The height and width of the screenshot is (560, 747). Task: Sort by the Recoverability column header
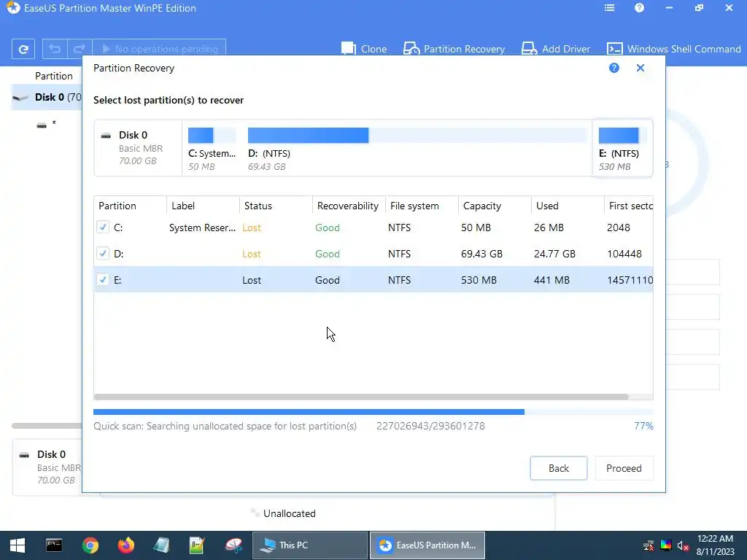(x=349, y=206)
